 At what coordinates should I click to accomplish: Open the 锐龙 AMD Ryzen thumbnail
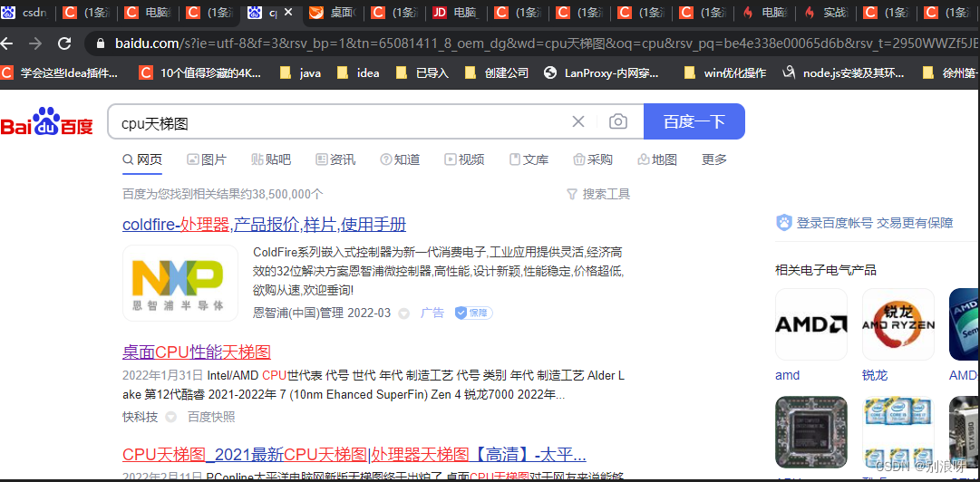[898, 324]
